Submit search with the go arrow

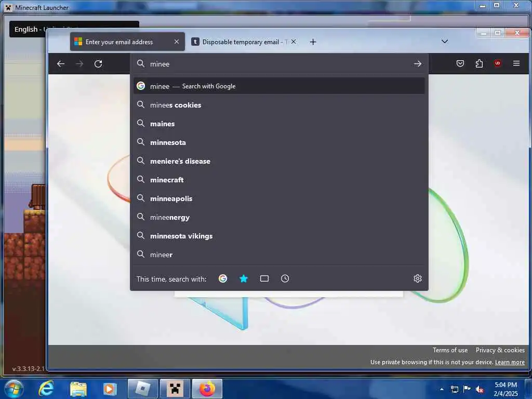click(418, 64)
